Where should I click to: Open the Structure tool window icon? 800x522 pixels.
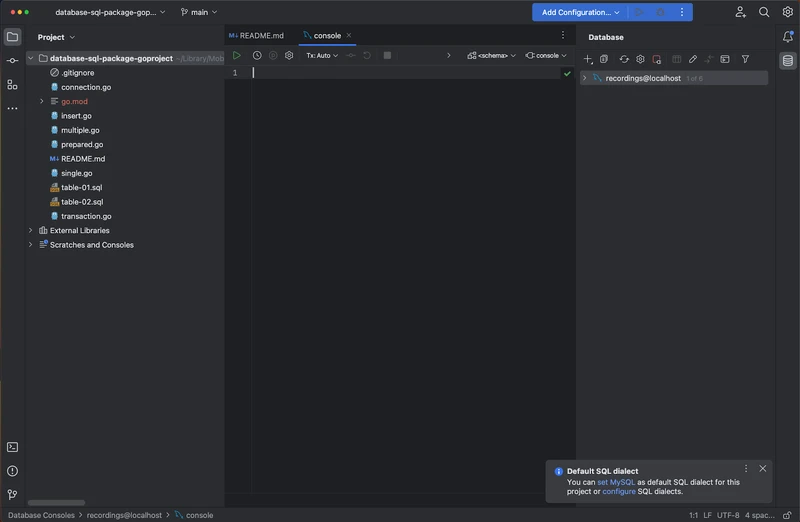[12, 85]
